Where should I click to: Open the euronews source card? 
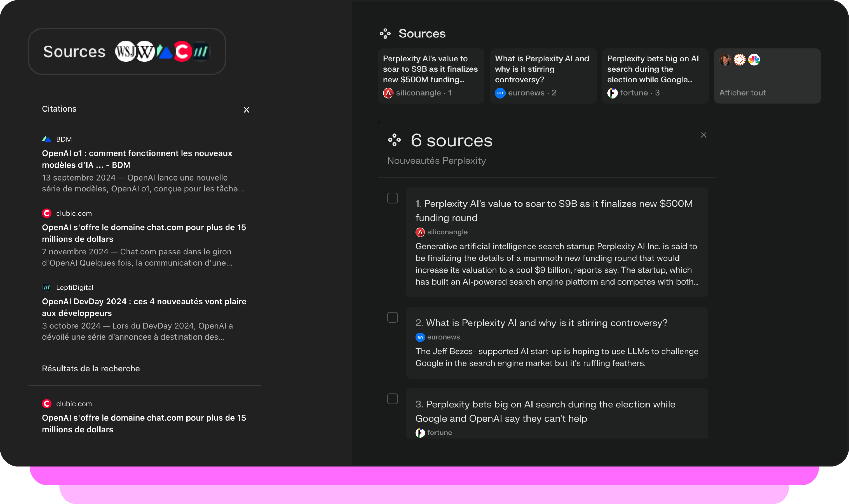[543, 76]
